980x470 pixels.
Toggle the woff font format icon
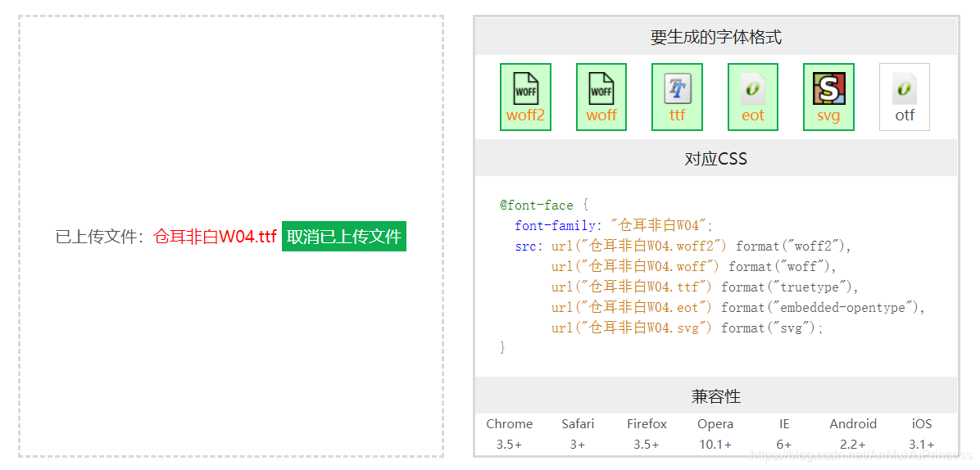(x=601, y=97)
